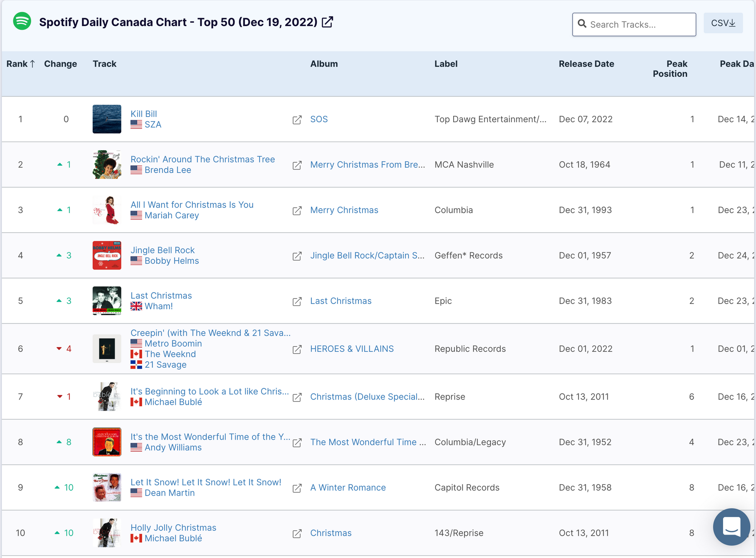Sort by Change column header
Image resolution: width=756 pixels, height=558 pixels.
(x=60, y=64)
